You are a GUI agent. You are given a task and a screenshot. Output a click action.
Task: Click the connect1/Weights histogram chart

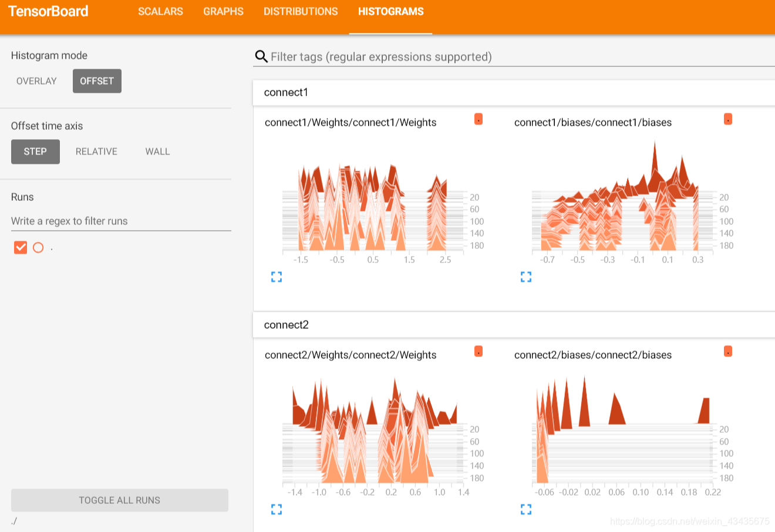pos(376,203)
